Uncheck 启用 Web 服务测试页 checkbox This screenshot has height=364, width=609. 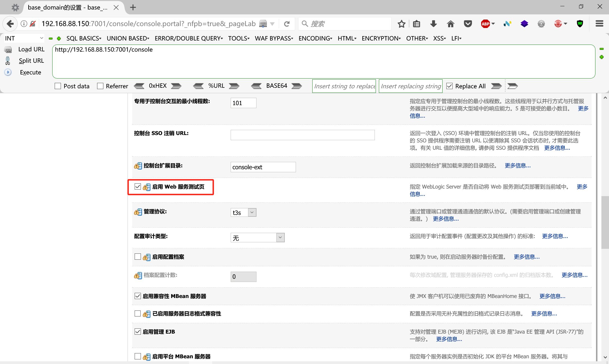coord(138,187)
